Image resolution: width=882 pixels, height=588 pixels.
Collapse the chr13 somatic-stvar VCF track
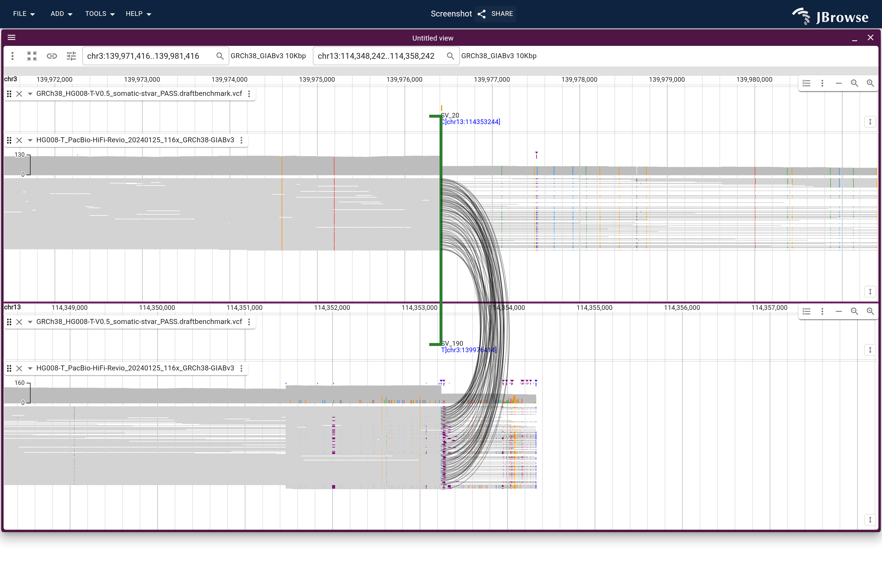(30, 322)
